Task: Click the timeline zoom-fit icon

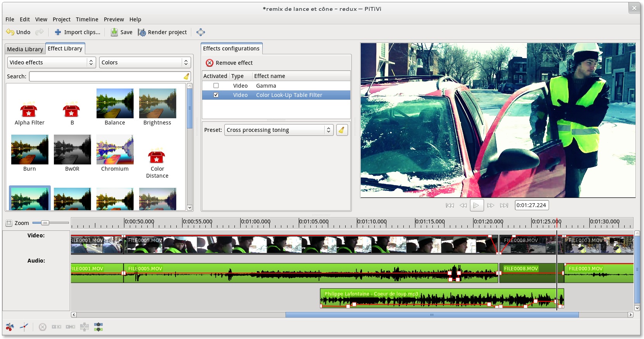Action: 9,223
